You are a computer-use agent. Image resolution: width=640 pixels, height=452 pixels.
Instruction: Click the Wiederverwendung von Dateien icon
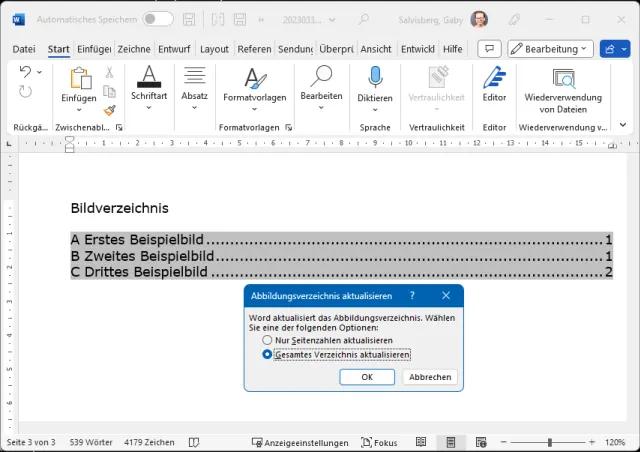pos(563,78)
